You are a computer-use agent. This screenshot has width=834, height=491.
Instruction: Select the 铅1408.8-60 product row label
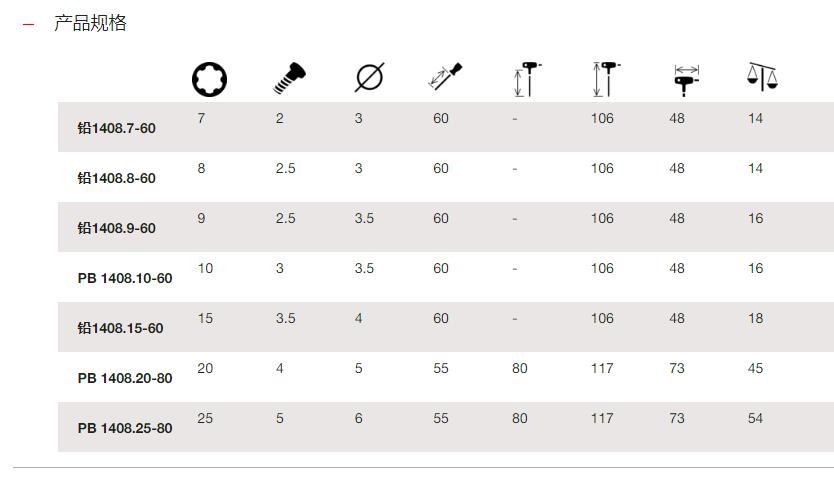click(x=116, y=178)
